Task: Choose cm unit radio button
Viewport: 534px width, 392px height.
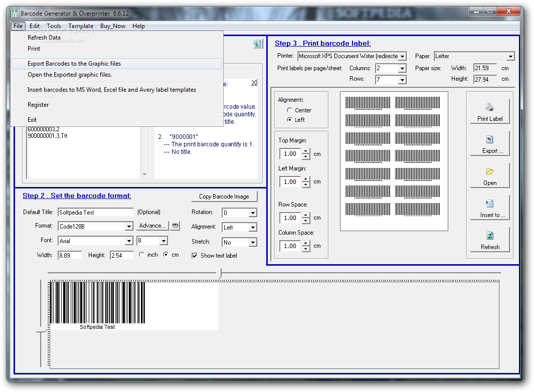Action: (165, 255)
